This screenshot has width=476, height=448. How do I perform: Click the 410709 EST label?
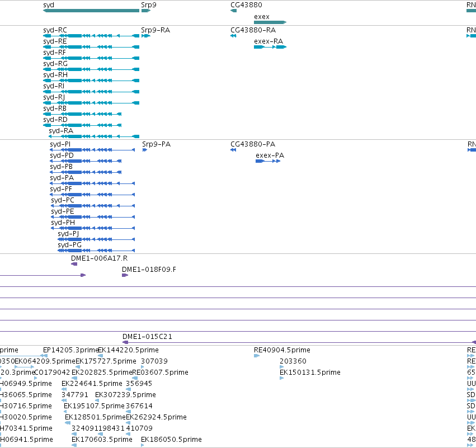(139, 428)
